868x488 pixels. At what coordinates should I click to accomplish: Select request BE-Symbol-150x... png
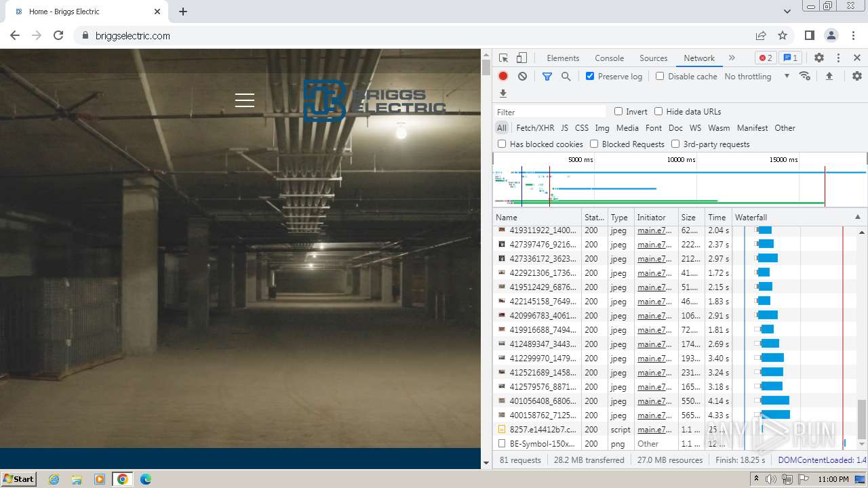(542, 443)
